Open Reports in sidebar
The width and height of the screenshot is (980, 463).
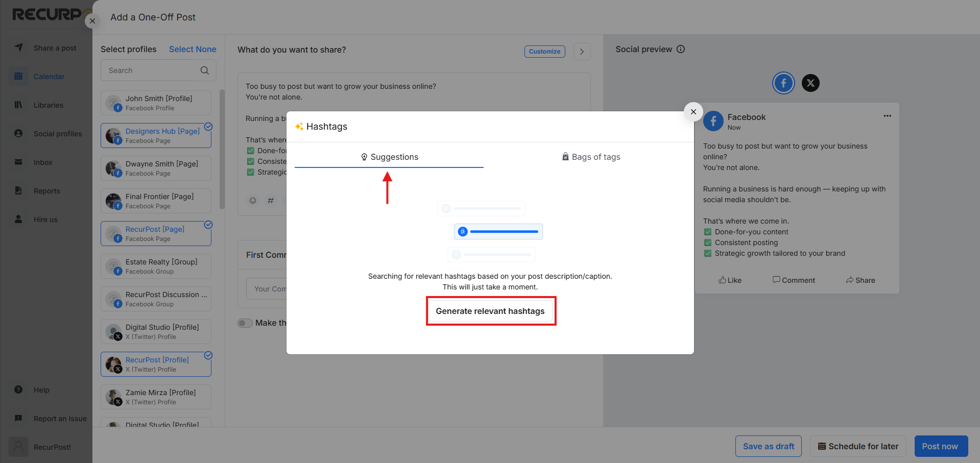pos(47,191)
